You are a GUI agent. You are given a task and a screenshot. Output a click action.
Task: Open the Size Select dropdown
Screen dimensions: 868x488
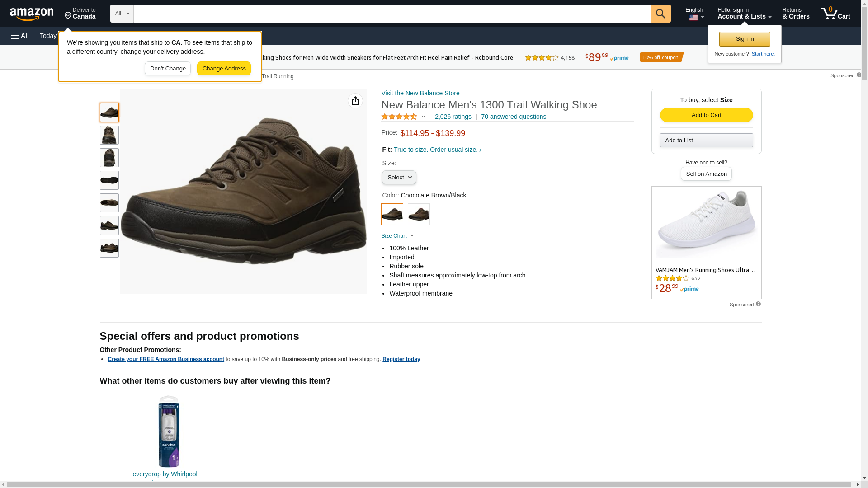[399, 178]
